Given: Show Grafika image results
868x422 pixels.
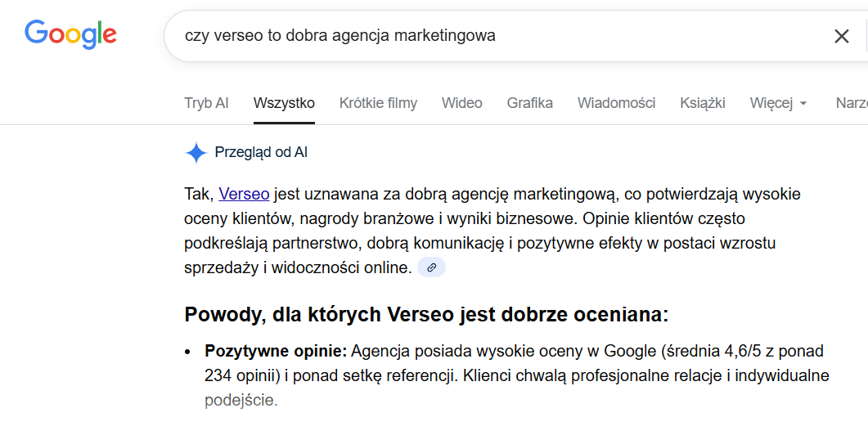Looking at the screenshot, I should [x=529, y=103].
